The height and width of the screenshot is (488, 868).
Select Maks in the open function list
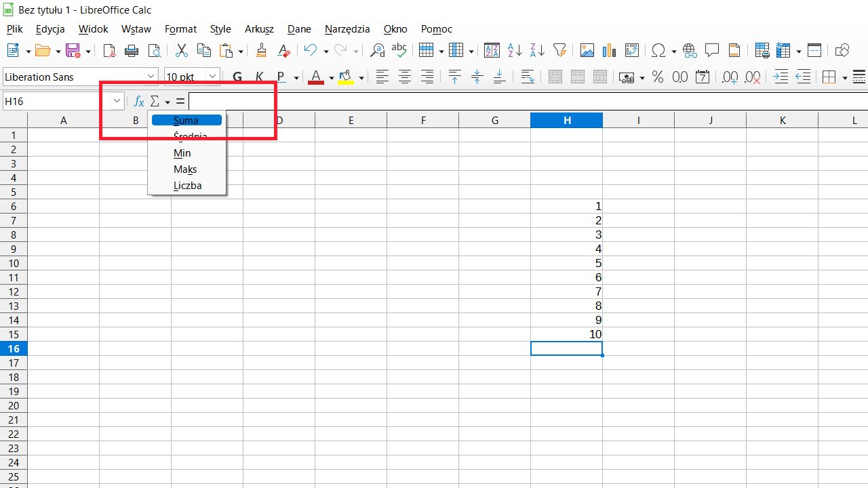coord(185,169)
